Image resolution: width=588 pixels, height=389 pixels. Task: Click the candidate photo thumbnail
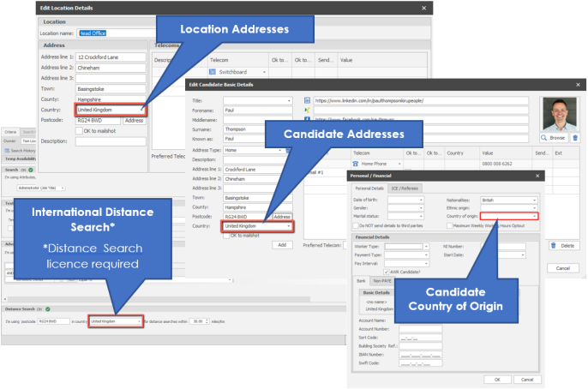pyautogui.click(x=561, y=112)
